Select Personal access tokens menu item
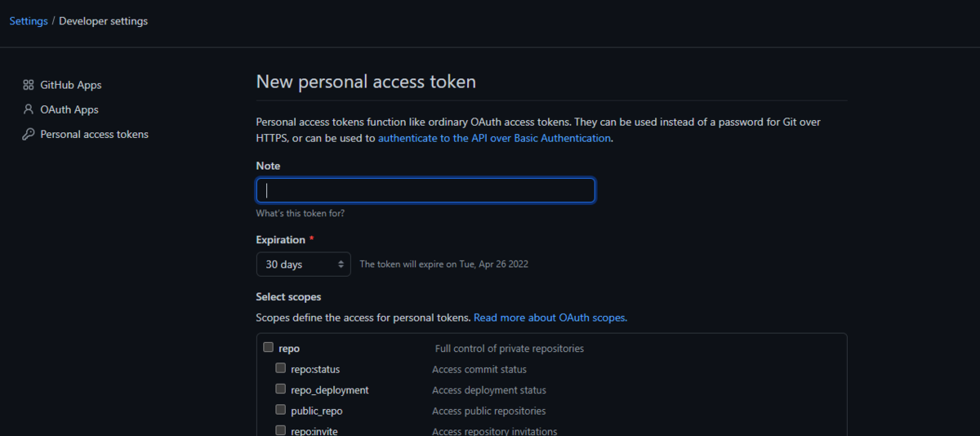Image resolution: width=980 pixels, height=436 pixels. pyautogui.click(x=94, y=134)
